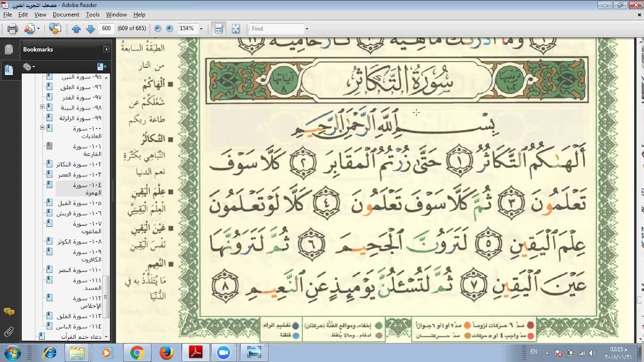
Task: Click the Print icon in toolbar
Action: (x=13, y=29)
